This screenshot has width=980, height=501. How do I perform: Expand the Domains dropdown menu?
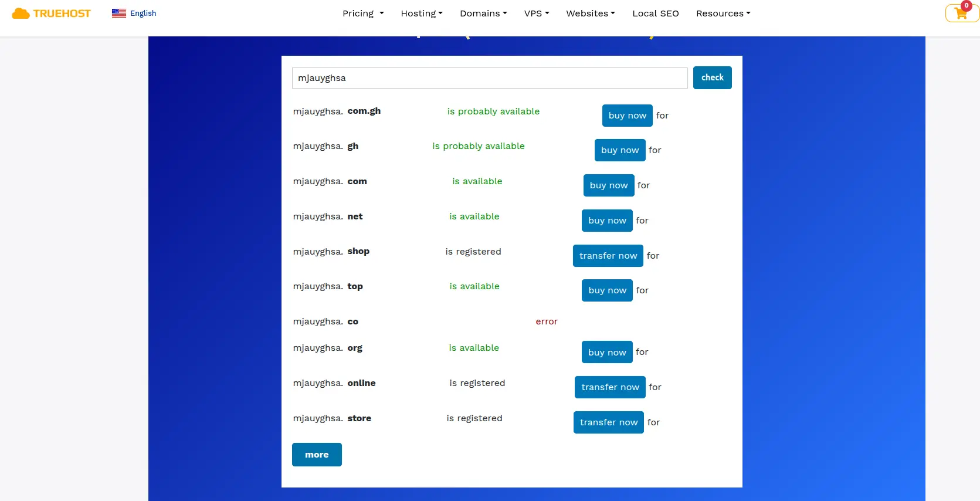483,13
